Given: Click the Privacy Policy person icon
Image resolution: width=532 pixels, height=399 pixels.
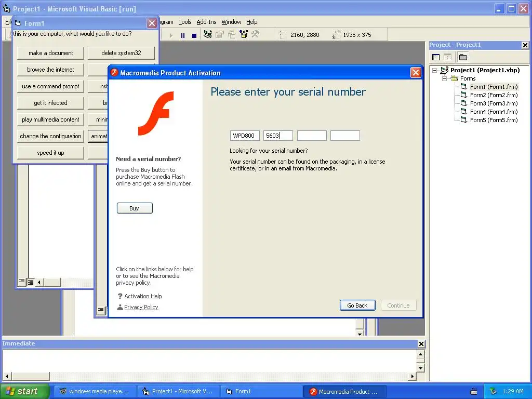Looking at the screenshot, I should coord(120,307).
